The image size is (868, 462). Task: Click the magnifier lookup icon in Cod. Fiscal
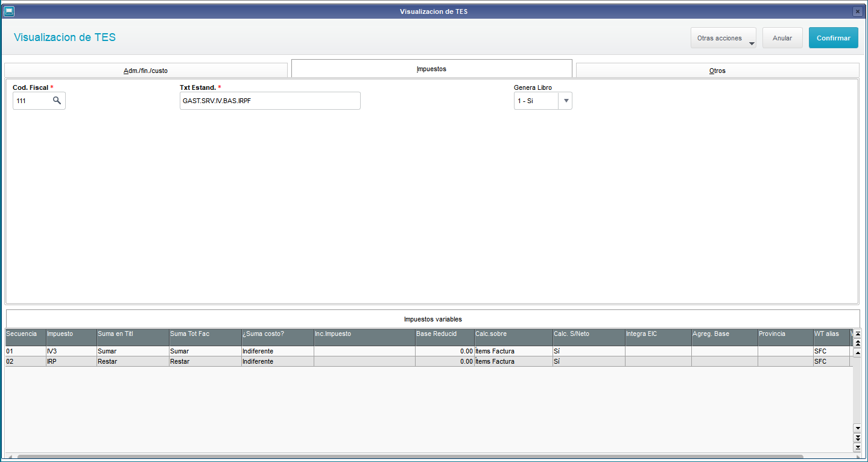pyautogui.click(x=57, y=101)
